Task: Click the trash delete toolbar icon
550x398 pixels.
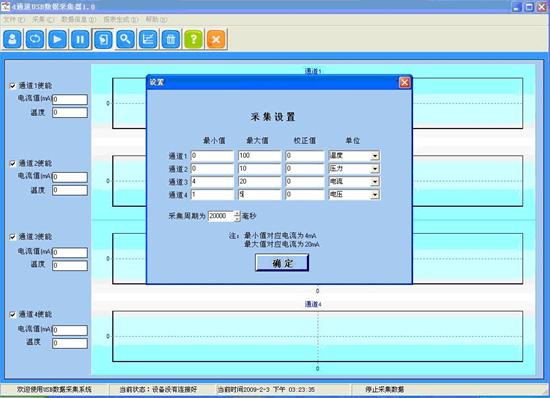Action: coord(170,39)
